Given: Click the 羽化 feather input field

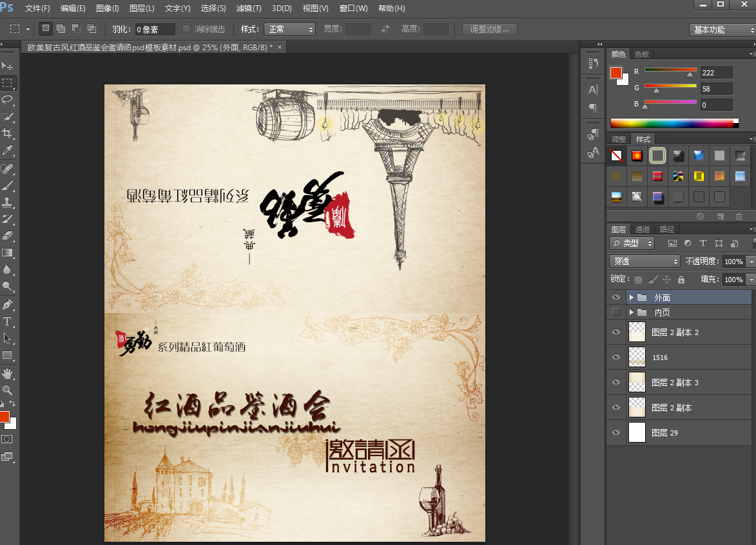Looking at the screenshot, I should [x=155, y=30].
